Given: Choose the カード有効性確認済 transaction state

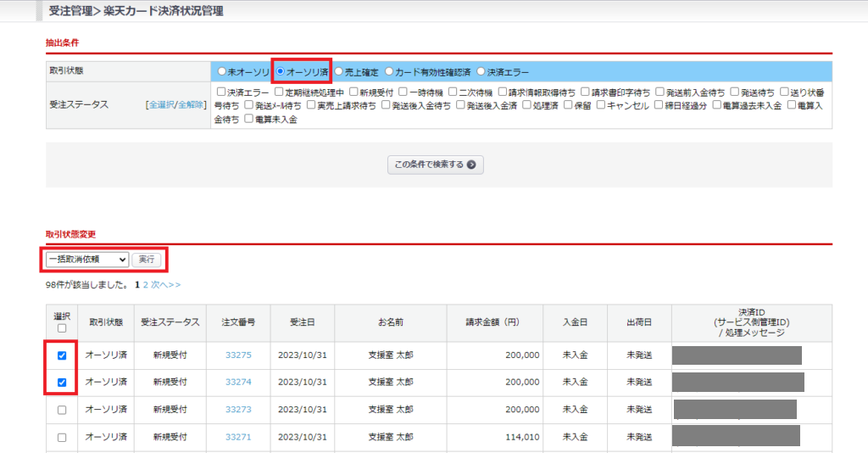Looking at the screenshot, I should [389, 72].
